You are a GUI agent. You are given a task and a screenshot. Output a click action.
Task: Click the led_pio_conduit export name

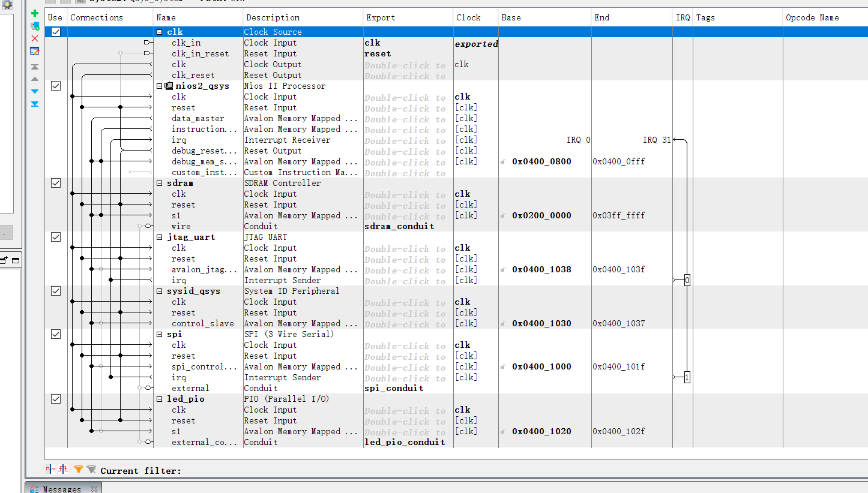click(x=405, y=442)
